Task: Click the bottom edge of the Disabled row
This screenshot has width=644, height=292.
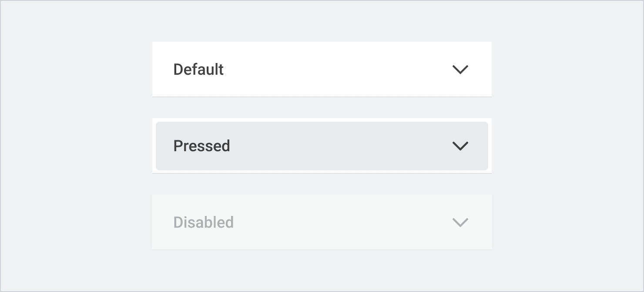Action: [322, 249]
